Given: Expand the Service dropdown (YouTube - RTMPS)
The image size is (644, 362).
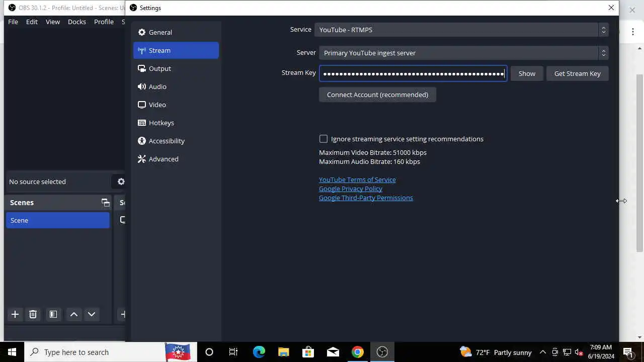Looking at the screenshot, I should (461, 30).
